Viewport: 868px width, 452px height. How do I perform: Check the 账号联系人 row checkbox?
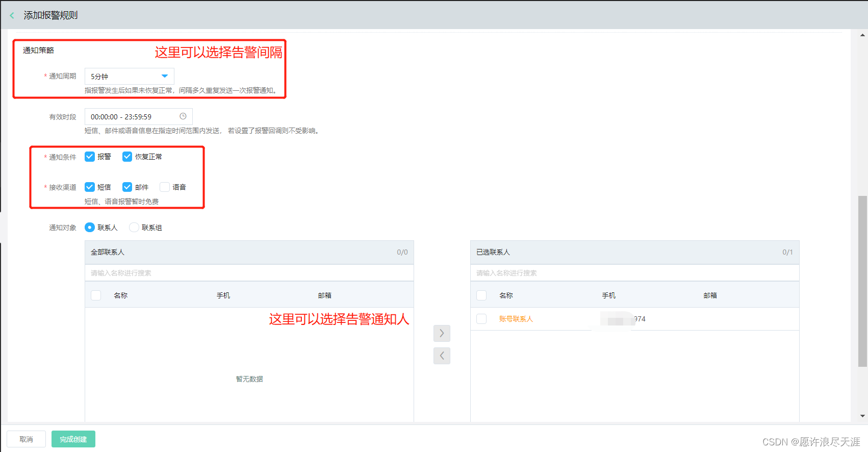(481, 319)
